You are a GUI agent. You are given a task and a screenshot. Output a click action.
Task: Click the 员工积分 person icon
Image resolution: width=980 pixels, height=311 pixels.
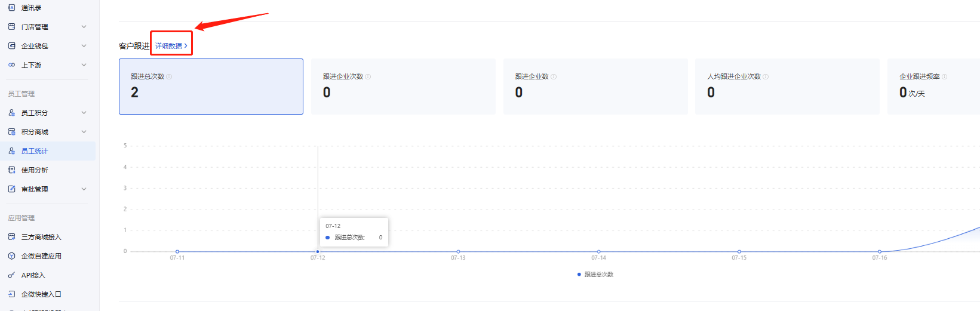[11, 113]
